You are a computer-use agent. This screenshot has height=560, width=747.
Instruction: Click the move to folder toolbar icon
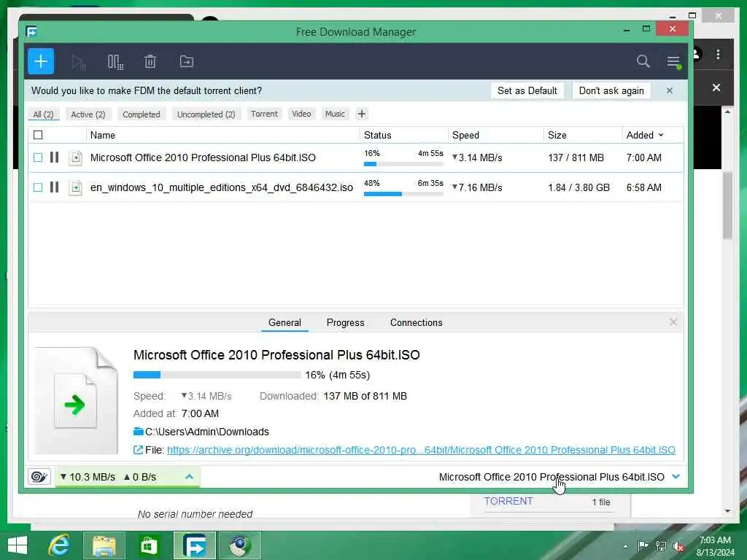186,61
